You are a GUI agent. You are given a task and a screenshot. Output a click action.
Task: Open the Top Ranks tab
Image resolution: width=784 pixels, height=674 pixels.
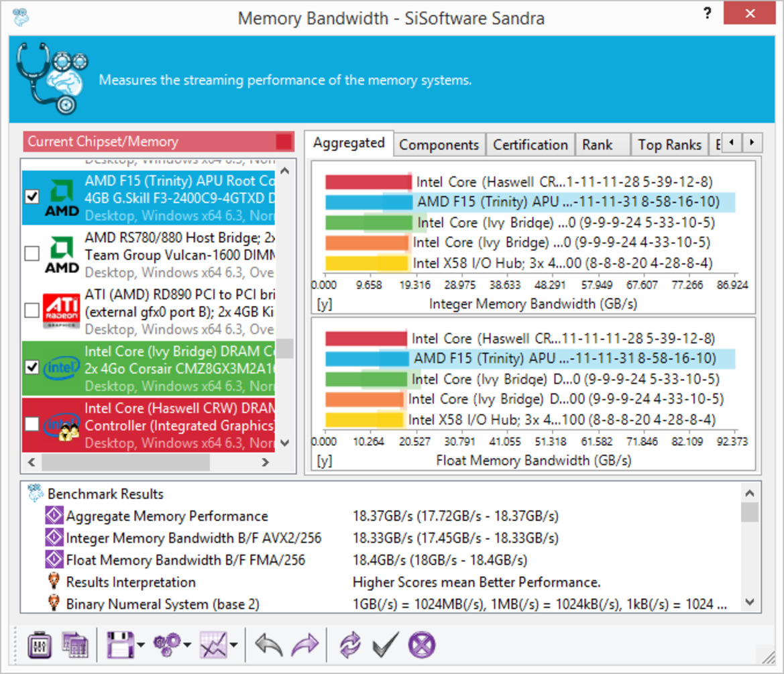click(669, 145)
